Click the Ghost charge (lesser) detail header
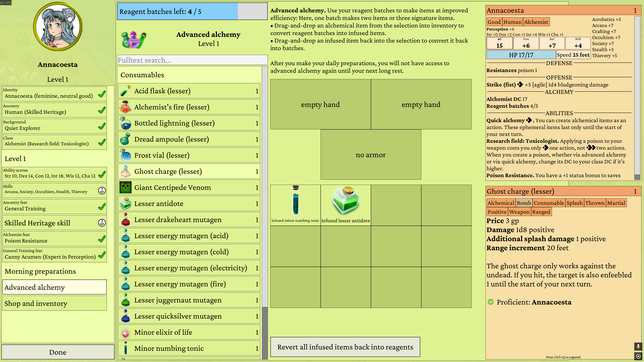644x362 pixels. point(563,191)
